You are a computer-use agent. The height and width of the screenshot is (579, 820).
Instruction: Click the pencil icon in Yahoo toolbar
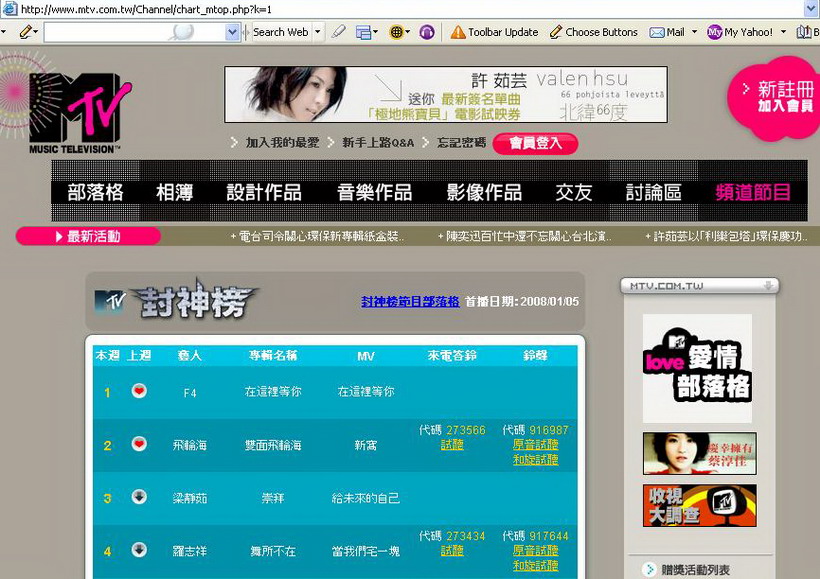(26, 32)
